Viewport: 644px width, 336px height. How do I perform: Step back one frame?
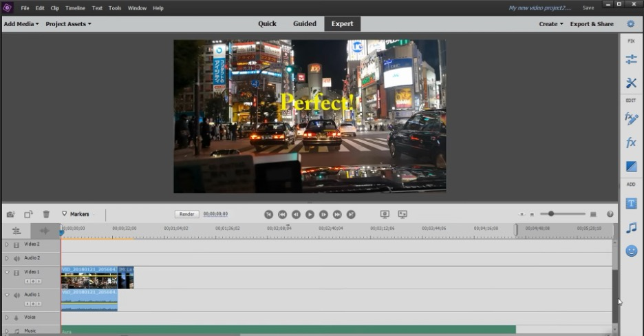(x=296, y=214)
